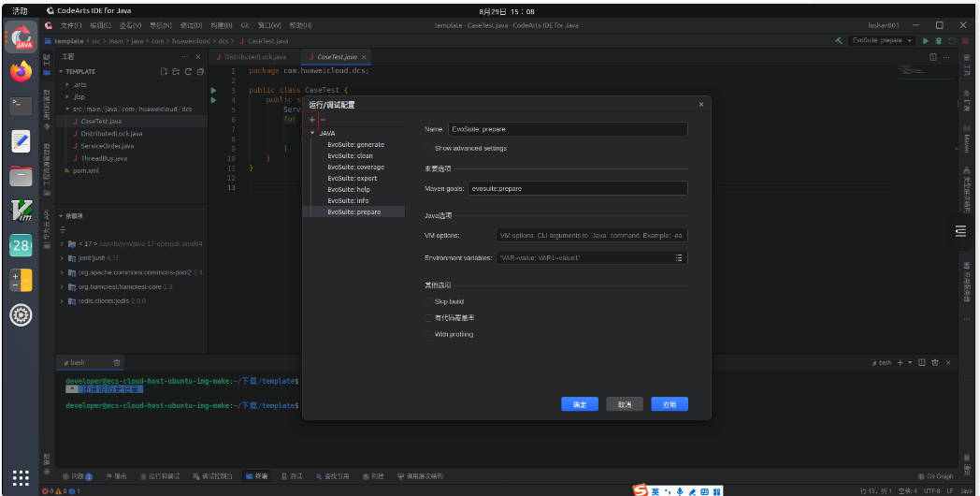Open the 文件(F) menu
Screen dimensions: 980x496
(x=71, y=25)
